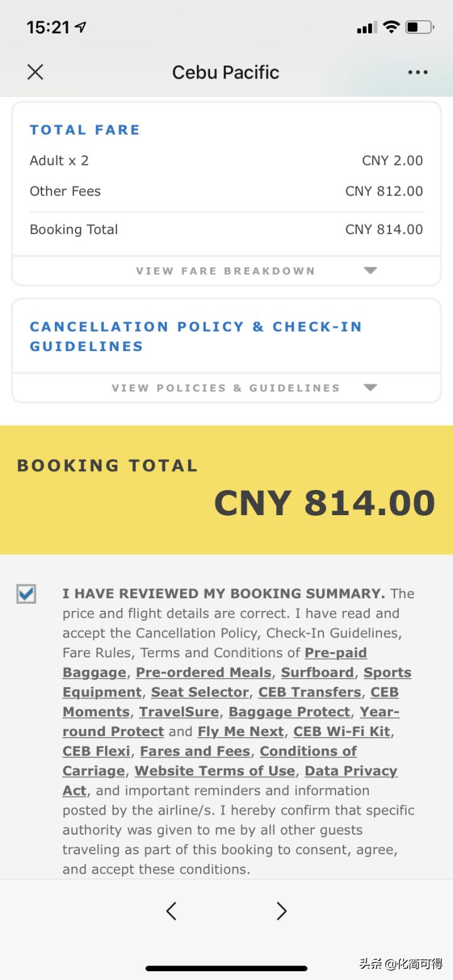Open the Website Terms of Use link
Viewport: 453px width, 980px height.
coord(215,771)
